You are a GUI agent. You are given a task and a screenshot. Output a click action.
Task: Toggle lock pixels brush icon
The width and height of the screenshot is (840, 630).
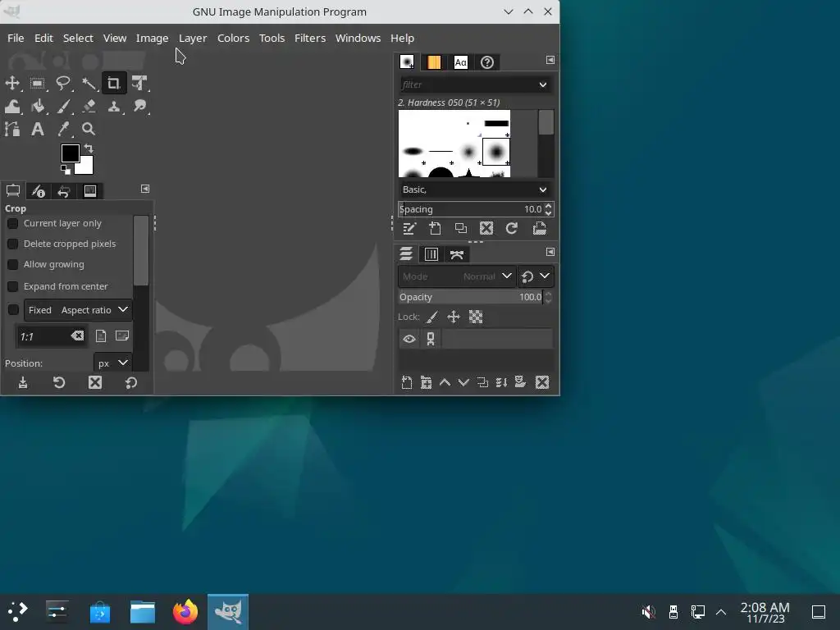click(x=431, y=317)
